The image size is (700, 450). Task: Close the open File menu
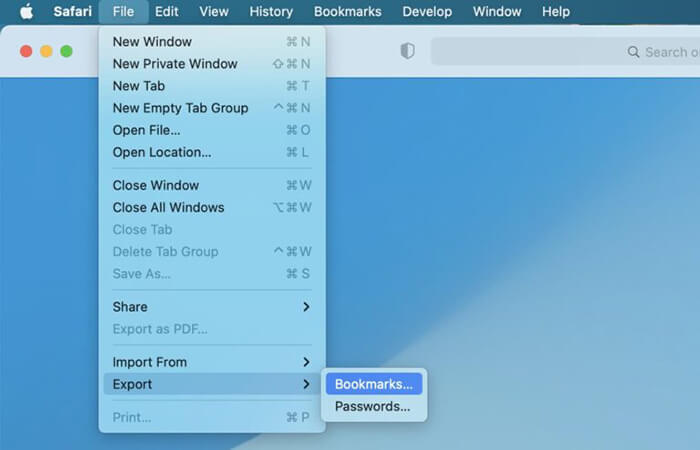point(123,11)
